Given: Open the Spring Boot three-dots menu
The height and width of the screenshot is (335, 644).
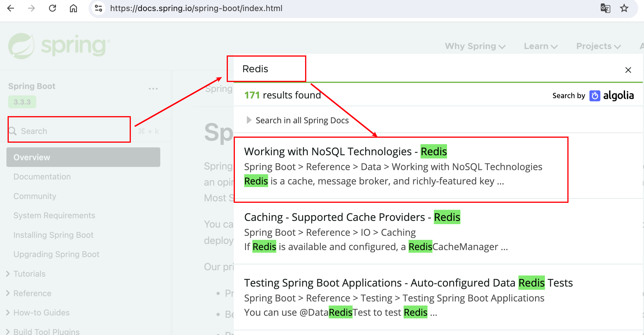Looking at the screenshot, I should [x=153, y=88].
